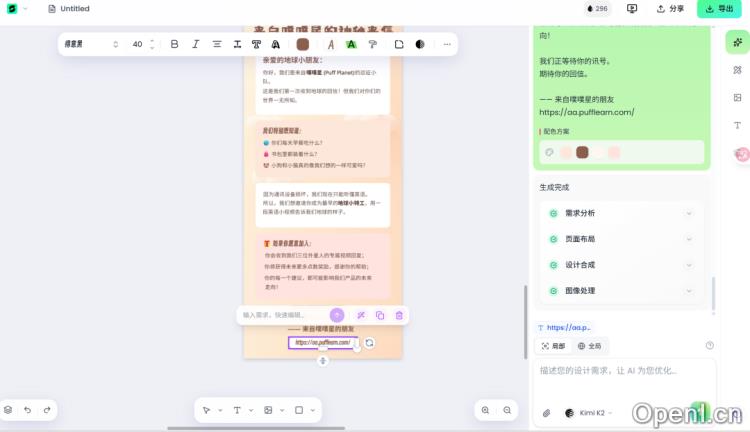Toggle bold formatting in text toolbar
Image resolution: width=750 pixels, height=432 pixels.
pos(174,44)
